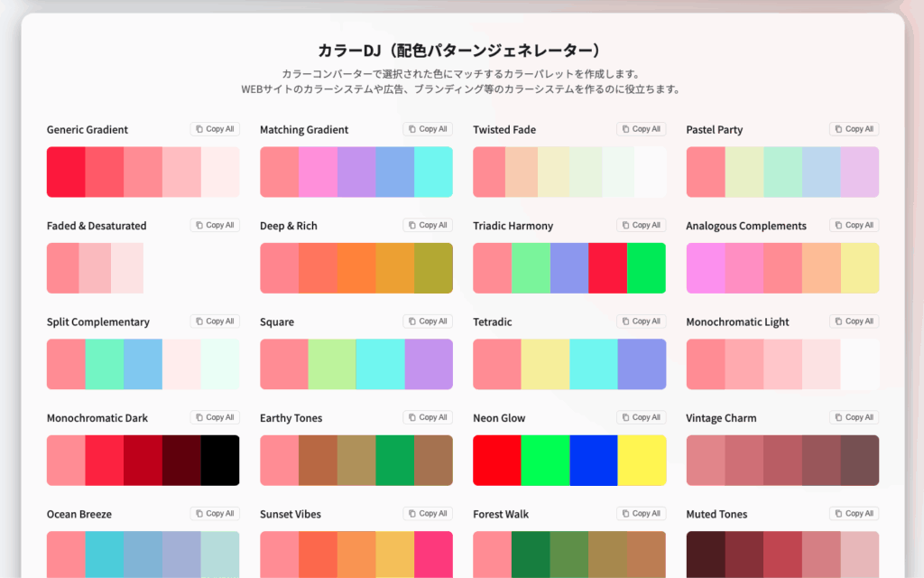The image size is (924, 578).
Task: Pick the palest pink swatch in Generic Gradient
Action: 220,172
